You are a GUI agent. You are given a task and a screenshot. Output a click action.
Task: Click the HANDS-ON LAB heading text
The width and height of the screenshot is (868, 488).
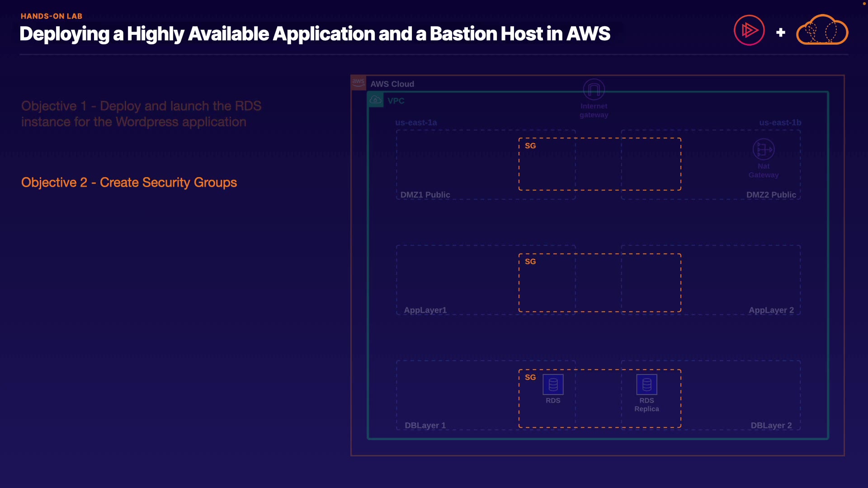pos(52,16)
